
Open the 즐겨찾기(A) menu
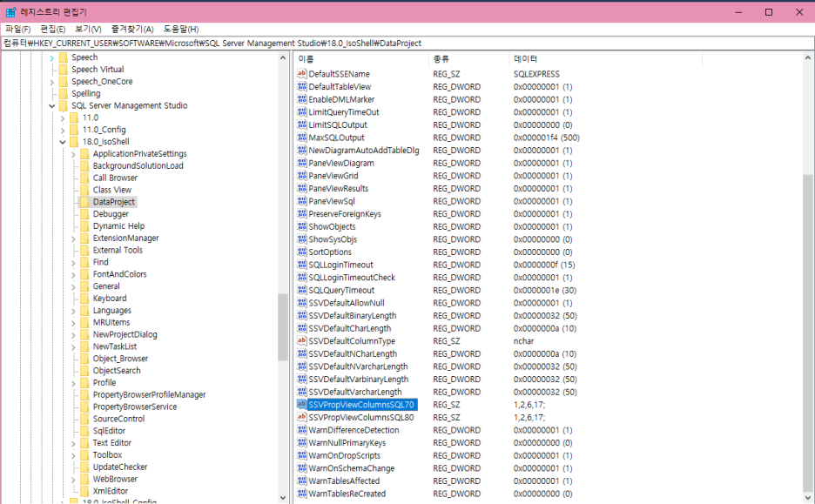132,29
